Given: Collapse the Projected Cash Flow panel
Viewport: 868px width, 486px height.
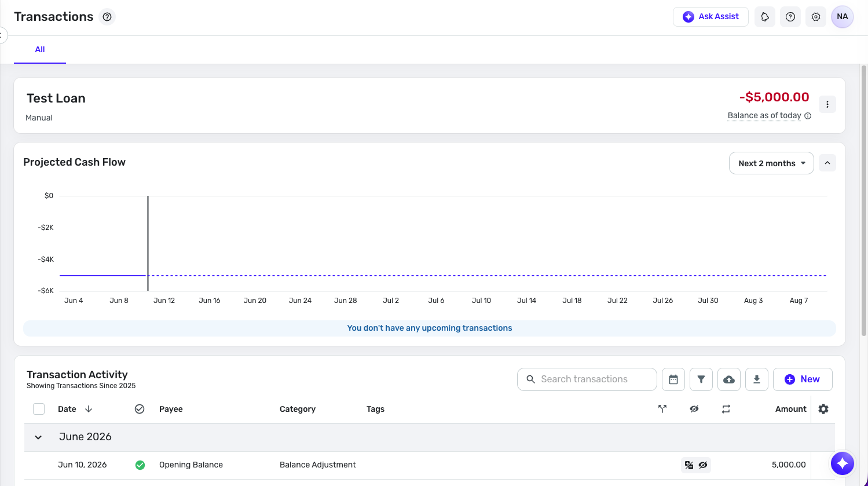Looking at the screenshot, I should 827,163.
